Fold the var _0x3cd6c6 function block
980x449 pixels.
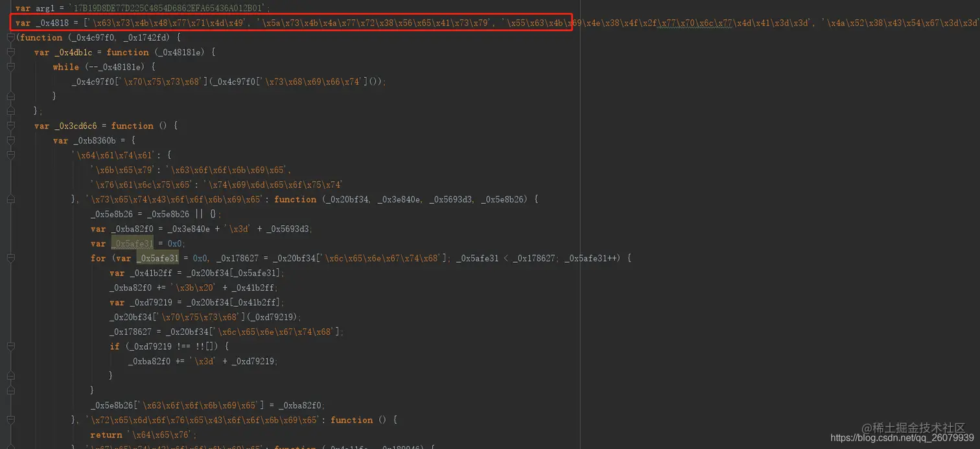tap(10, 126)
